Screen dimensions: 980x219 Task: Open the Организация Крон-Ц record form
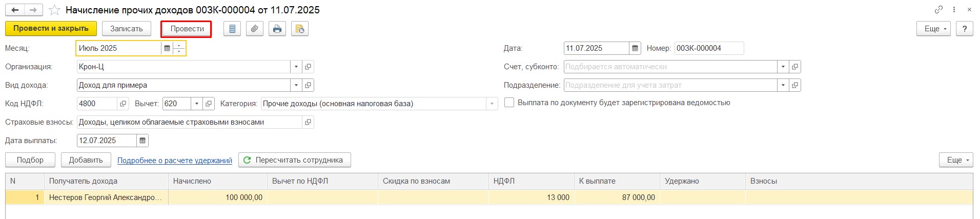[308, 67]
